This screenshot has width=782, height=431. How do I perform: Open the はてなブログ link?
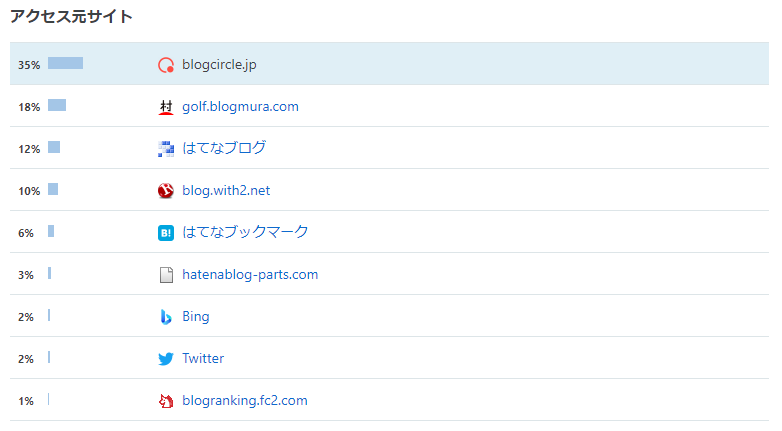coord(224,148)
